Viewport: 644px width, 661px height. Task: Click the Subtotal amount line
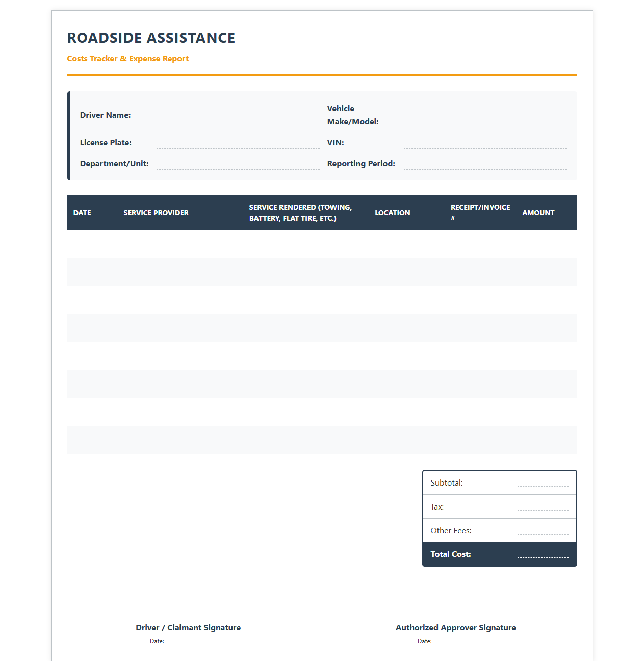tap(543, 482)
